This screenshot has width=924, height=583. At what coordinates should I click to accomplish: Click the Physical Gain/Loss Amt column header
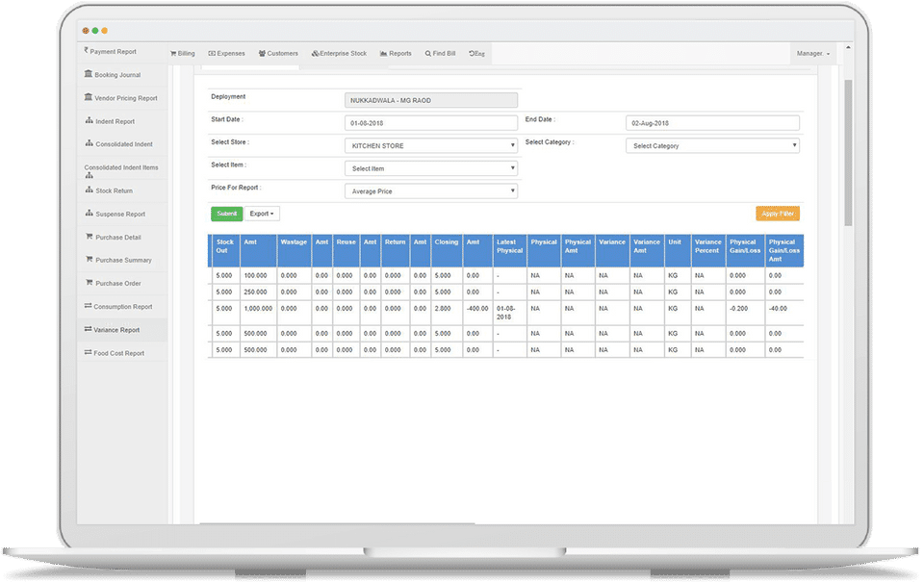pos(783,250)
